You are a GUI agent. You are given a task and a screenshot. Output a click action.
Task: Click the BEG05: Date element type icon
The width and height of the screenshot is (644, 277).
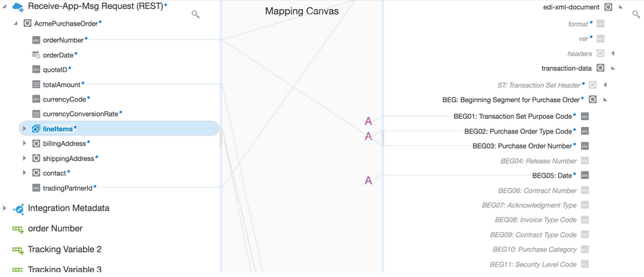(585, 175)
